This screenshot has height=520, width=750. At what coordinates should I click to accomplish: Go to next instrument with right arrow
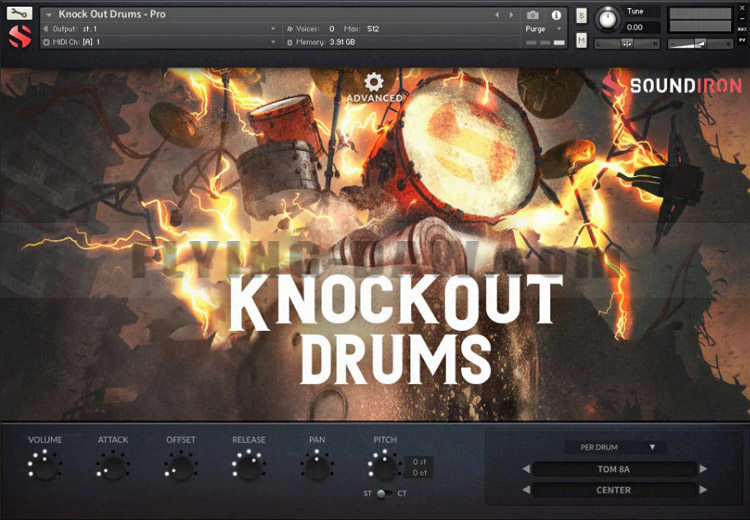511,15
